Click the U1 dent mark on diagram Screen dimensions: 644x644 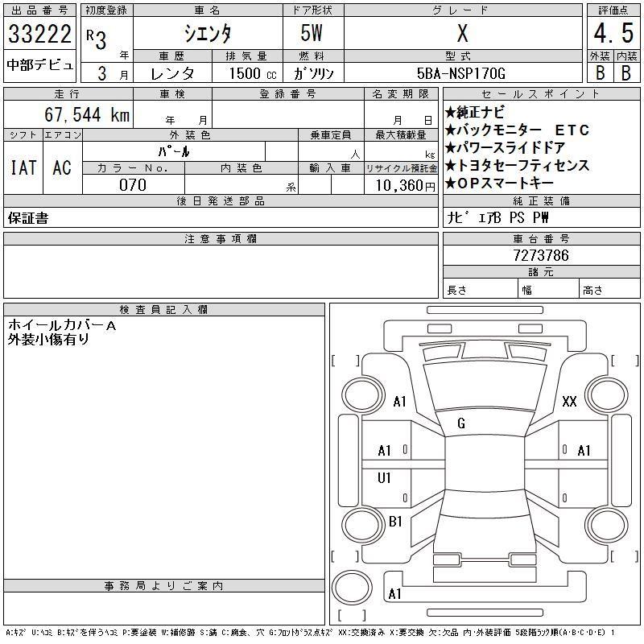[x=384, y=477]
